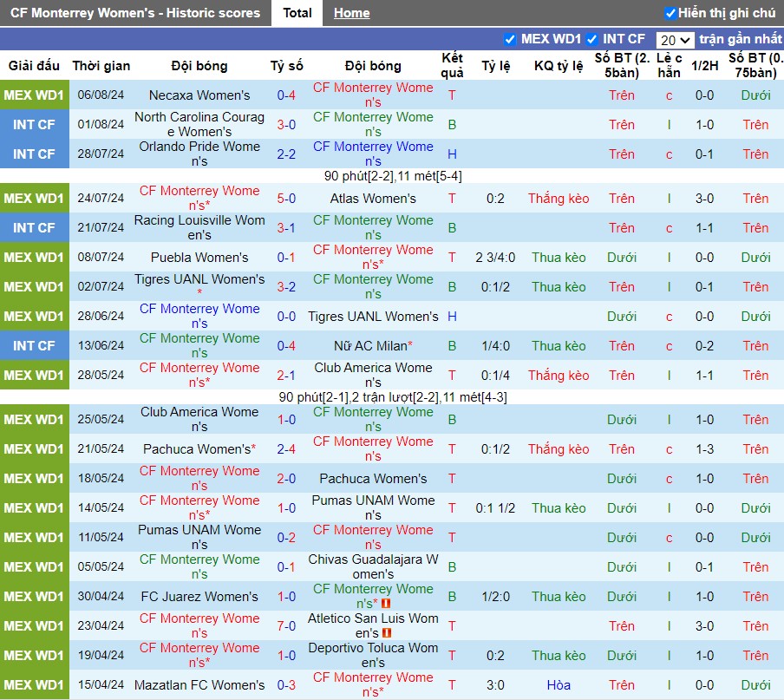Click red card icon next to Atletico San Luis
Screen dimensions: 784x700
click(386, 633)
